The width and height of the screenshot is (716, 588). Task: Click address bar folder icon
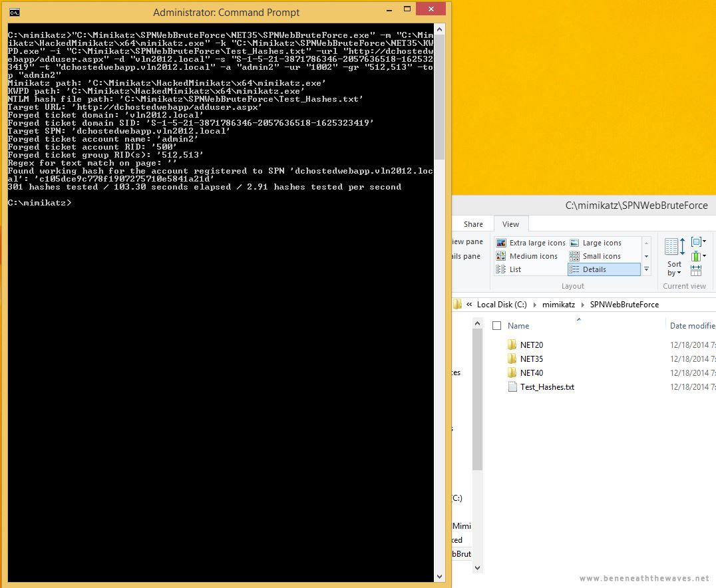click(x=457, y=305)
